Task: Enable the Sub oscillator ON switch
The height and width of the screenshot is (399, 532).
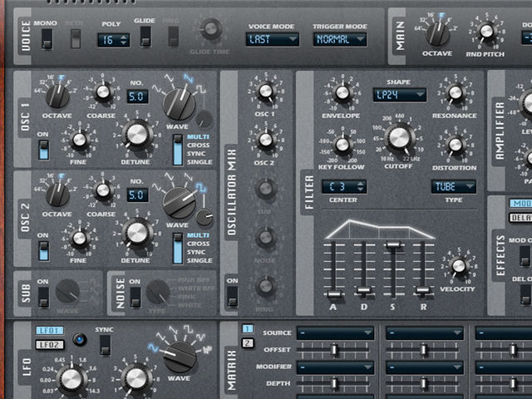Action: point(43,297)
